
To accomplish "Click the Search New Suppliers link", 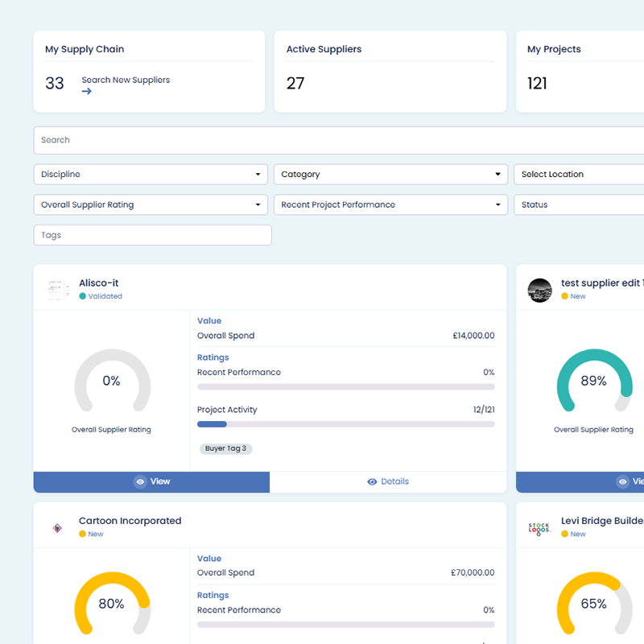I will click(126, 80).
